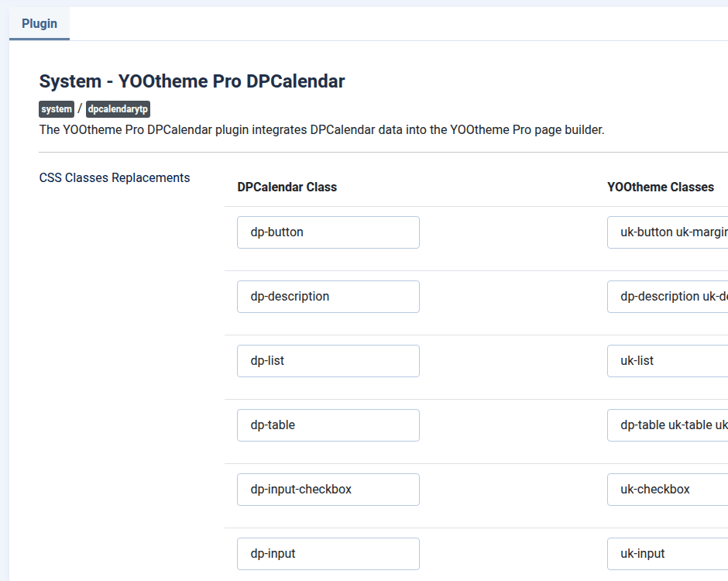Click the plugin description text

321,130
